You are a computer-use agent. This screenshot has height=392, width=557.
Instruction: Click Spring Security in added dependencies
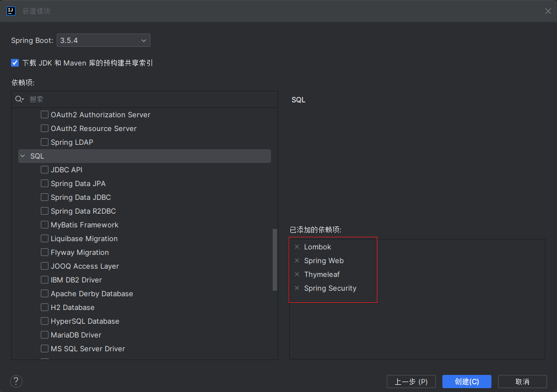pyautogui.click(x=331, y=288)
